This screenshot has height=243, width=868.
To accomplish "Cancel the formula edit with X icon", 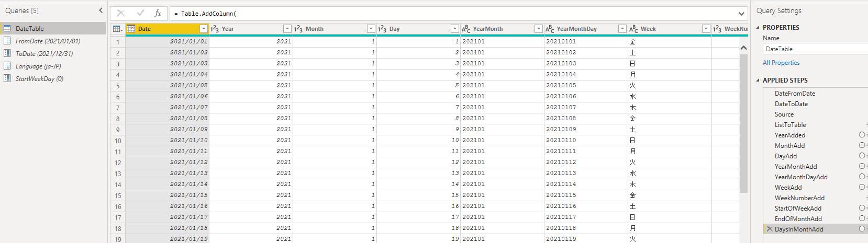I will [x=121, y=14].
